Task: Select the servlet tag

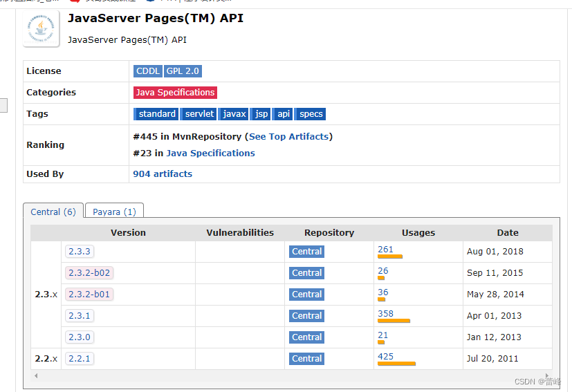Action: 199,114
